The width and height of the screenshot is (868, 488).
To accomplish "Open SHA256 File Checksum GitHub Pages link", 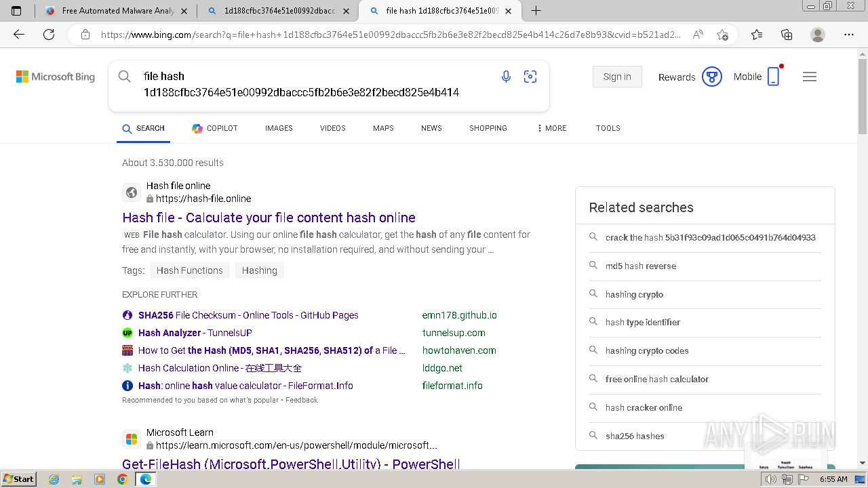I will tap(248, 315).
